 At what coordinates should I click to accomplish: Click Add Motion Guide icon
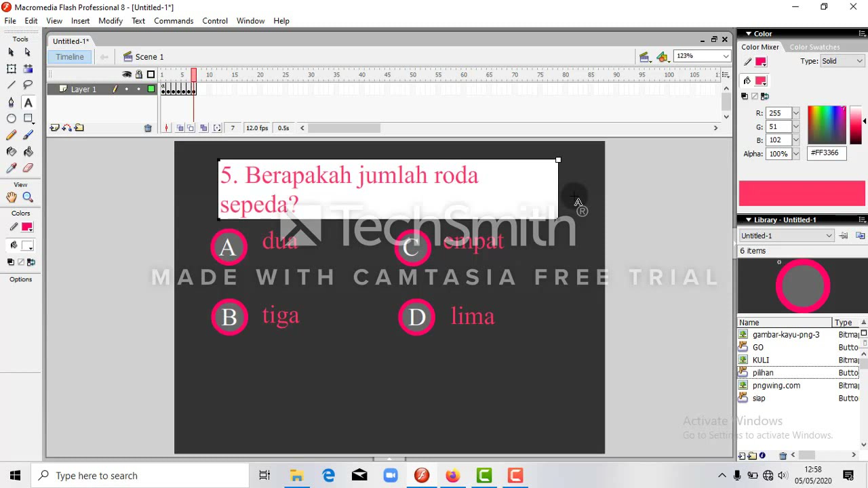(67, 127)
